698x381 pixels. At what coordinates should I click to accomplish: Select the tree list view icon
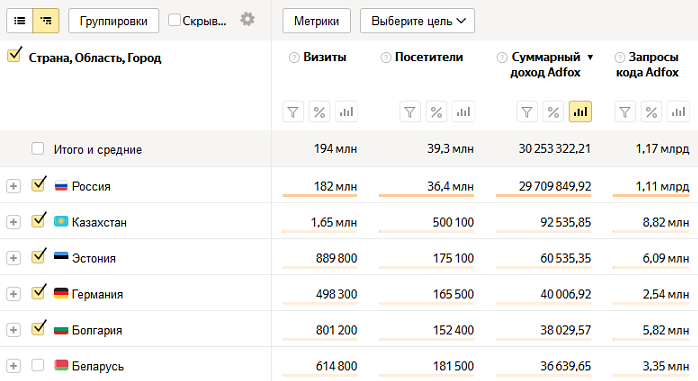[46, 20]
